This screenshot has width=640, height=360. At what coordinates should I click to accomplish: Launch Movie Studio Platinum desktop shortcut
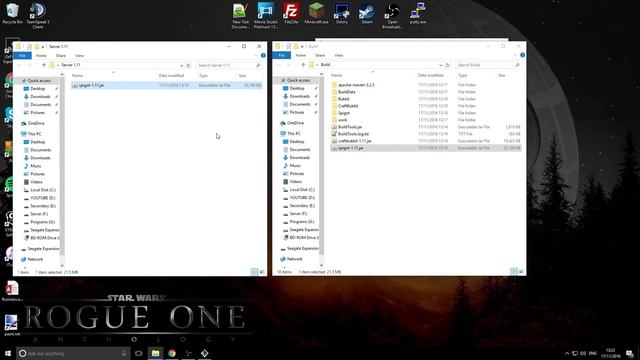pyautogui.click(x=265, y=16)
